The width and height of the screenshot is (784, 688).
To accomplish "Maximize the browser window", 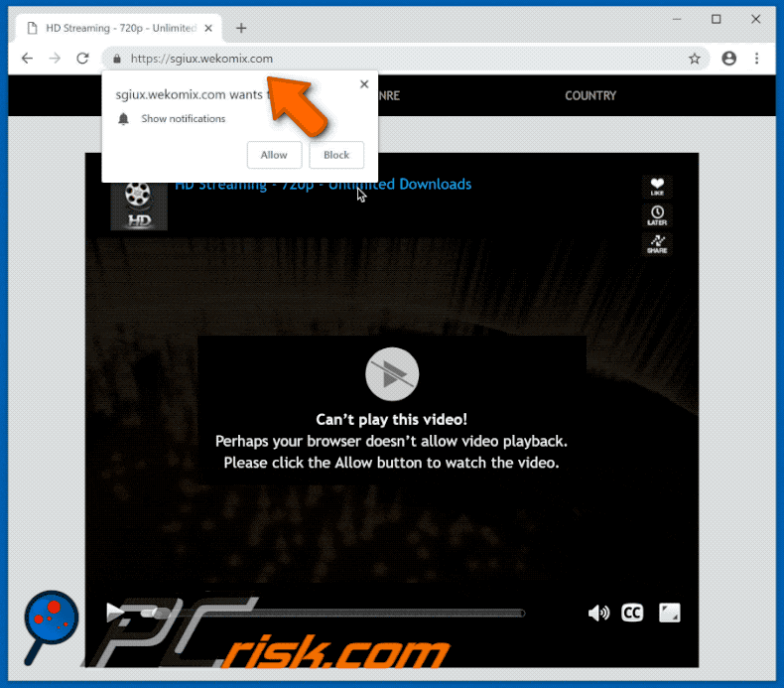I will pyautogui.click(x=717, y=20).
